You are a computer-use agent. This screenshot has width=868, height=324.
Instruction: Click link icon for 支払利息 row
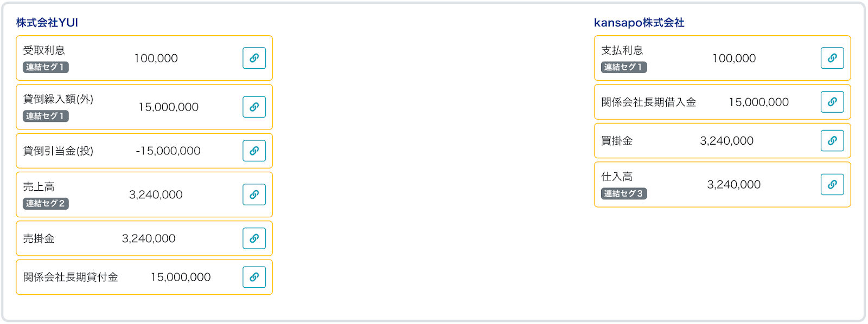pyautogui.click(x=832, y=58)
